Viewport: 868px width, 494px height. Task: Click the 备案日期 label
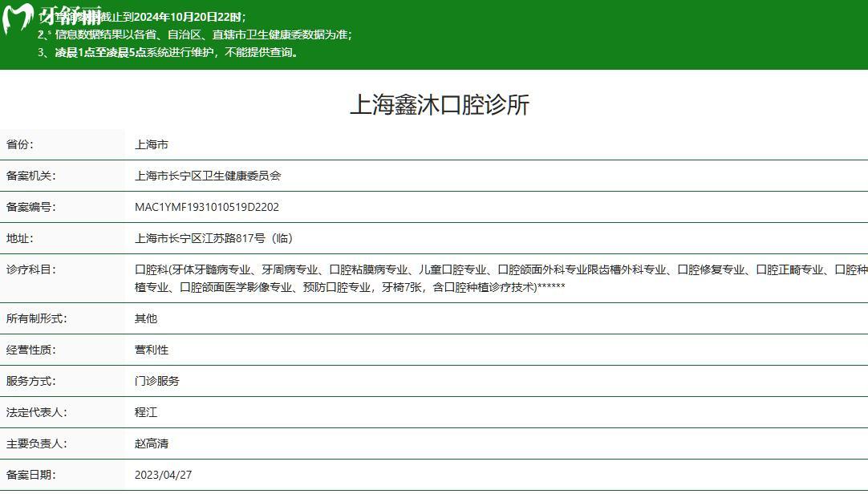coord(30,475)
